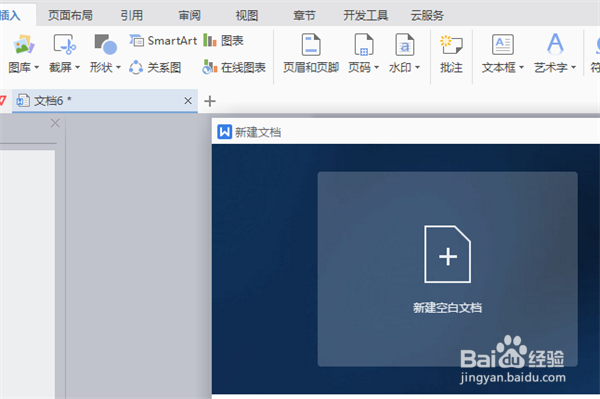Image resolution: width=600 pixels, height=399 pixels.
Task: Click the WPS logo in 新建文档 dialog
Action: pyautogui.click(x=225, y=132)
